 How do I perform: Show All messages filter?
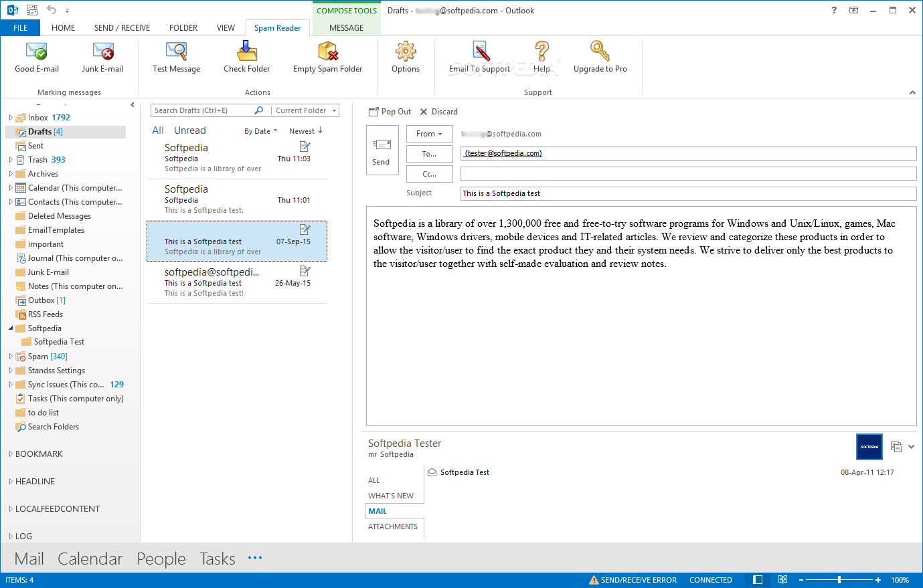pyautogui.click(x=158, y=130)
